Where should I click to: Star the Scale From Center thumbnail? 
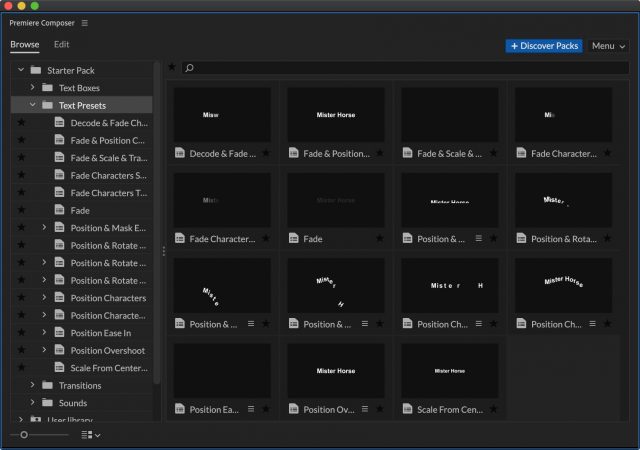494,409
